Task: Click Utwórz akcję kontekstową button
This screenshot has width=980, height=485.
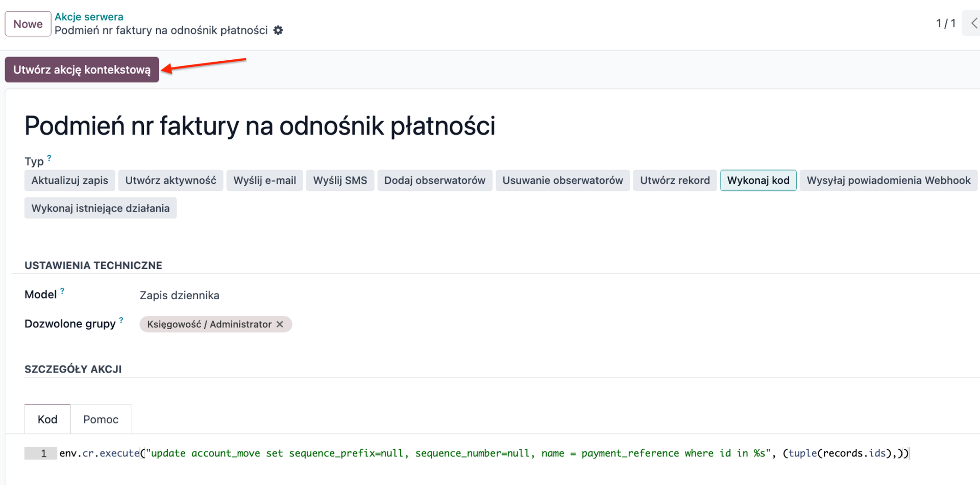Action: coord(82,69)
